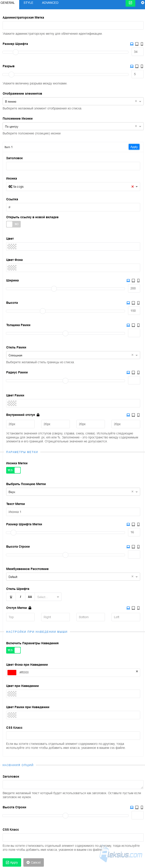This screenshot has height=868, width=145.
Task: Open the Цвет Рамки при Наведении swatch
Action: (x=12, y=715)
